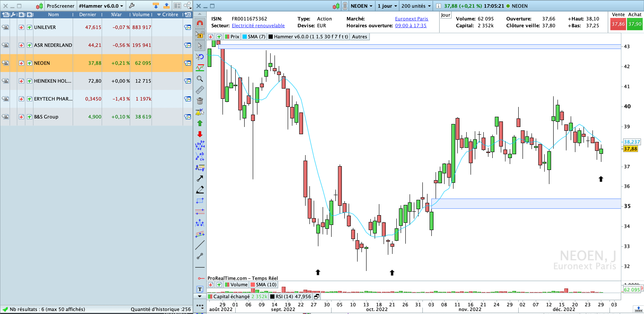Click red down arrow in ASR NEDERLAND row

(22, 45)
